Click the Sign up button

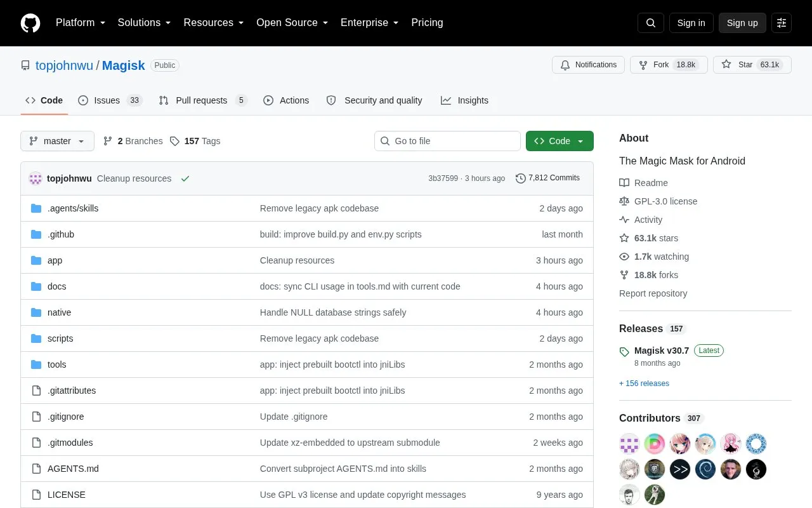(742, 23)
